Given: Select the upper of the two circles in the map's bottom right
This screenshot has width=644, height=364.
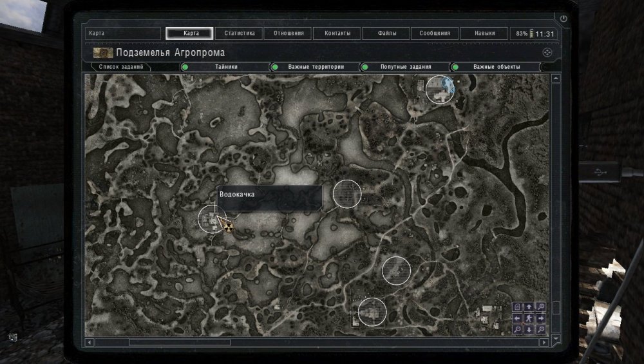Looking at the screenshot, I should click(x=396, y=271).
